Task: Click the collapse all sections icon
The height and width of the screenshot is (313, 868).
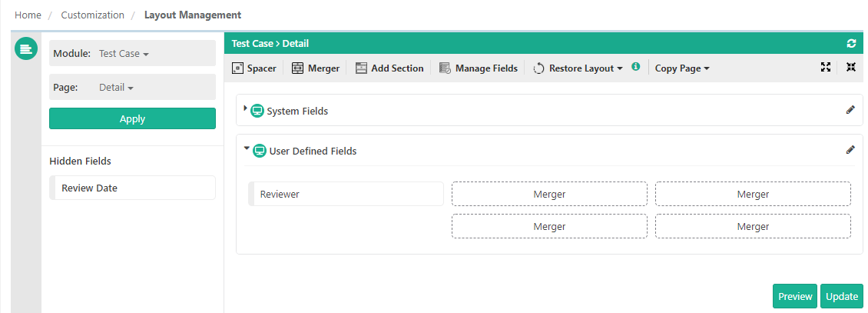Action: pos(850,68)
